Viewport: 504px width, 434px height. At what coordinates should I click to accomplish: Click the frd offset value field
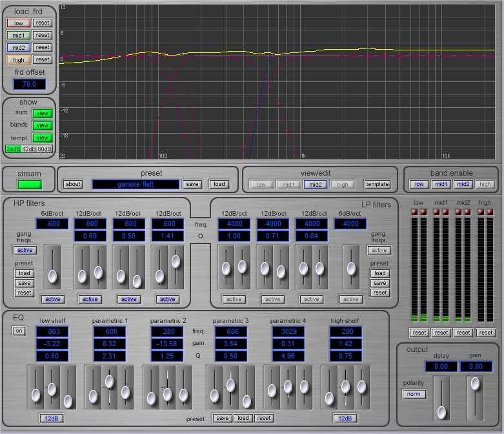29,84
